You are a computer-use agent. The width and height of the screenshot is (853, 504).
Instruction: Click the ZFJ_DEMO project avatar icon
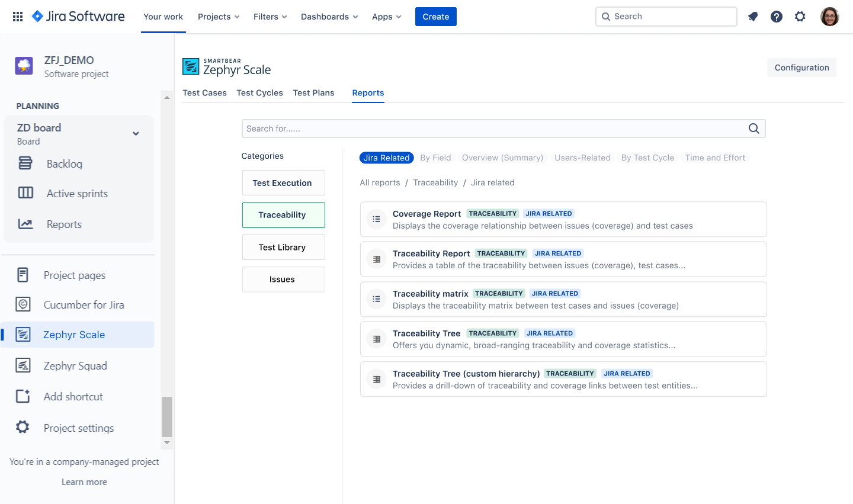[24, 66]
